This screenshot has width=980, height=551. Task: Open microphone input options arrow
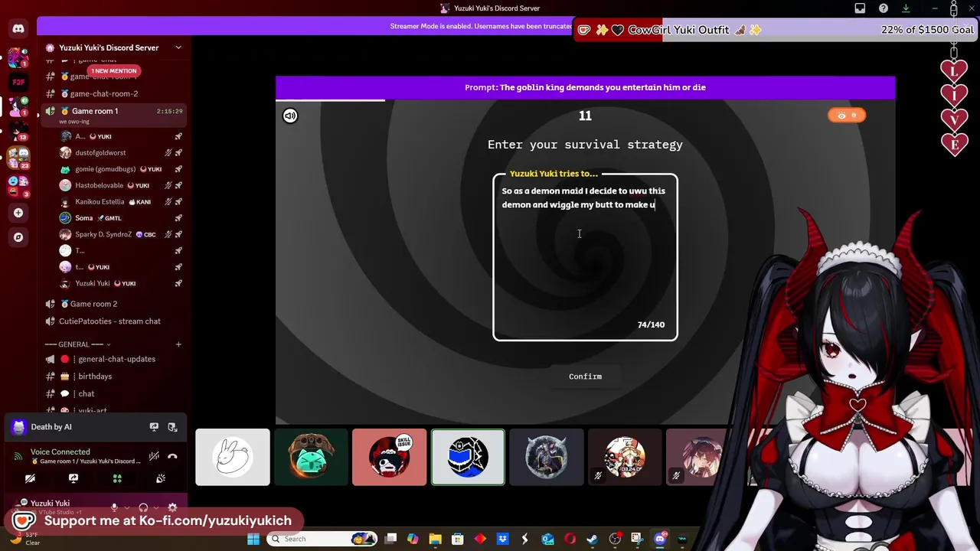(126, 507)
